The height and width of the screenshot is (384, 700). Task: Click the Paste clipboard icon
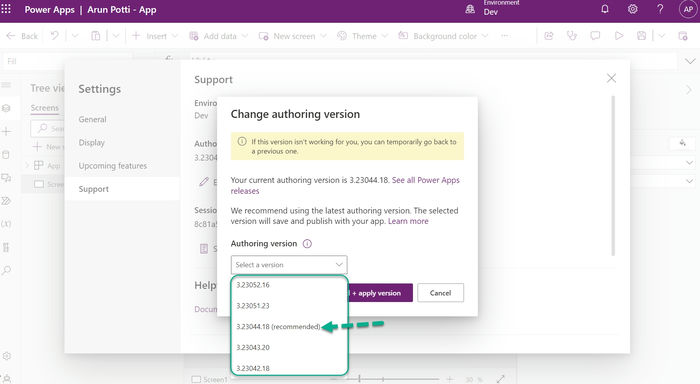[96, 36]
